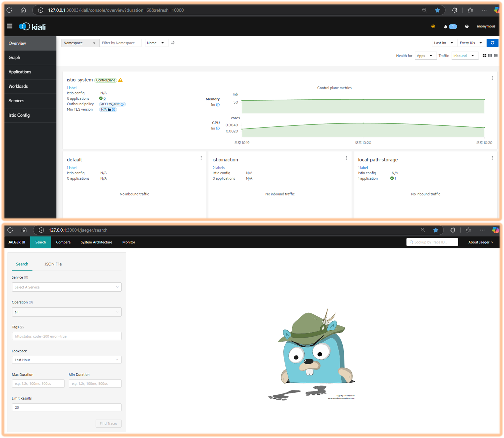This screenshot has height=438, width=504.
Task: Switch to expanded card view
Action: click(484, 56)
